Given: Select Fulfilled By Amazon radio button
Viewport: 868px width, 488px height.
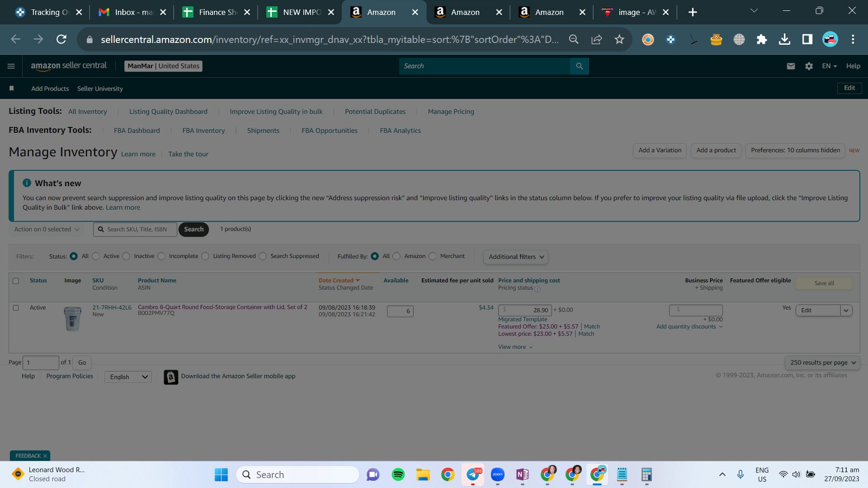Looking at the screenshot, I should point(396,256).
